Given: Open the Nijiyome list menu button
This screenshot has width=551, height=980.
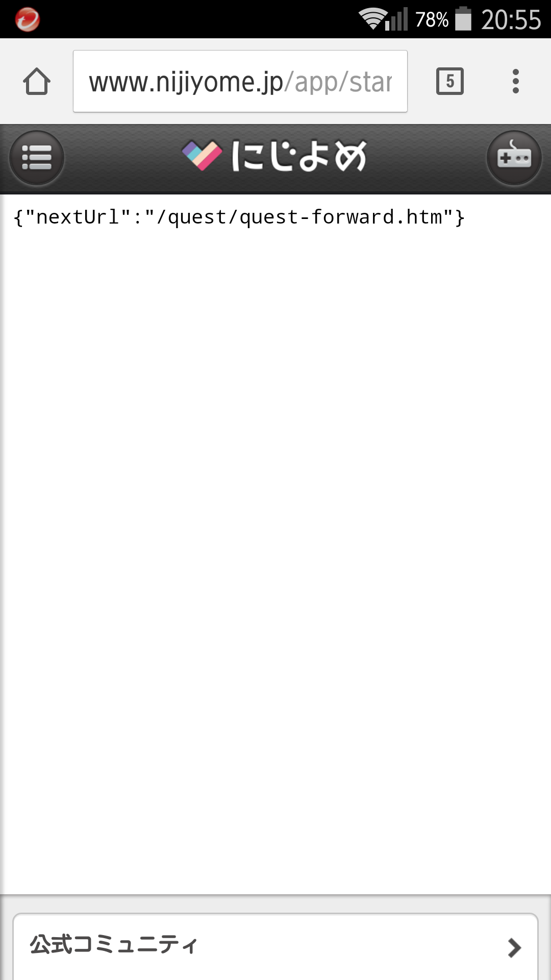Looking at the screenshot, I should 37,158.
